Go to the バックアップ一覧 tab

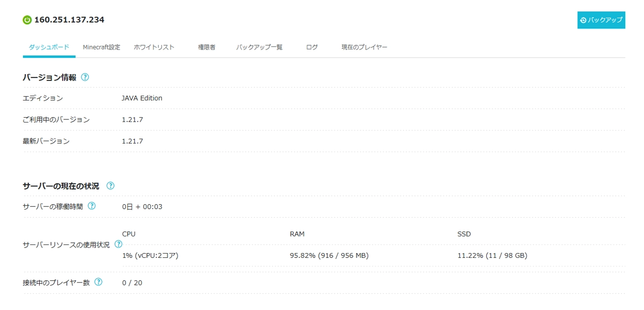[x=259, y=47]
